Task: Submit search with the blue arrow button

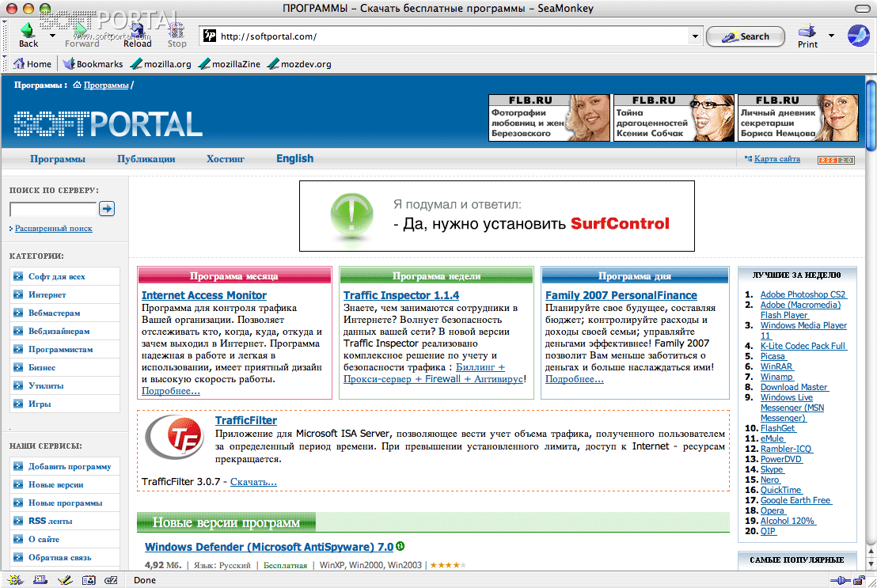Action: point(107,209)
